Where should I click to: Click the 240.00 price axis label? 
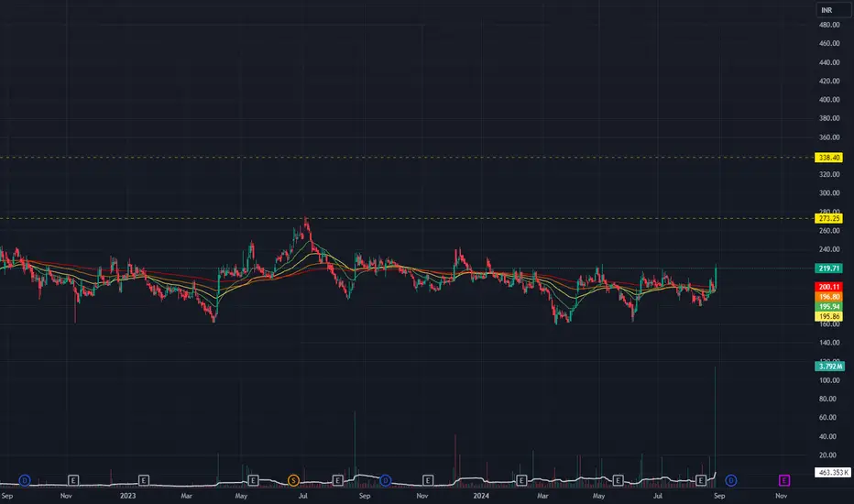pyautogui.click(x=829, y=249)
